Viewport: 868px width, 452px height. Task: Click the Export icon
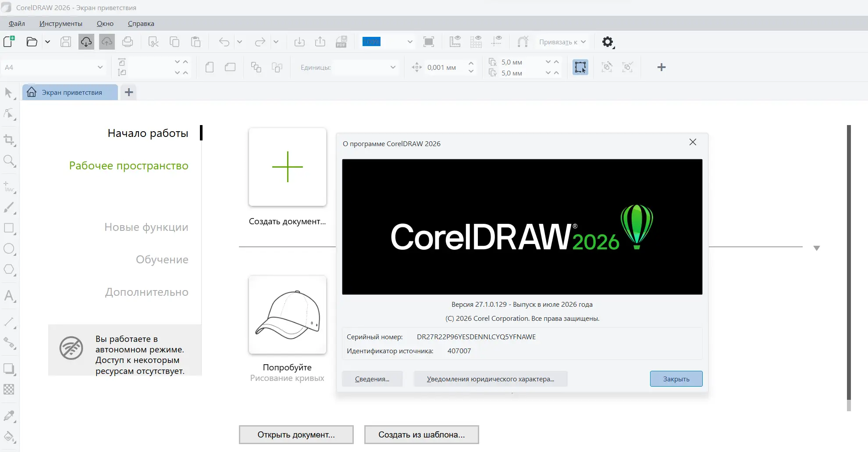click(320, 42)
